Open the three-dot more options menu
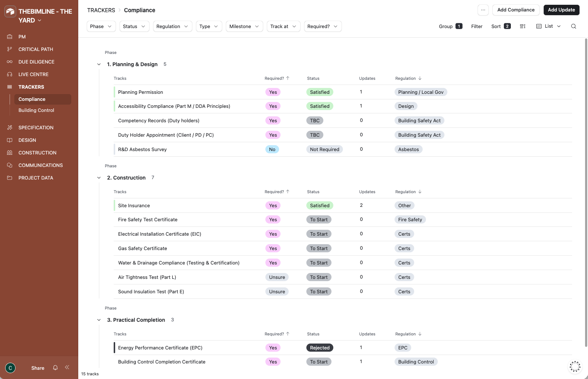Screen dimensions: 588x379 click(x=483, y=10)
